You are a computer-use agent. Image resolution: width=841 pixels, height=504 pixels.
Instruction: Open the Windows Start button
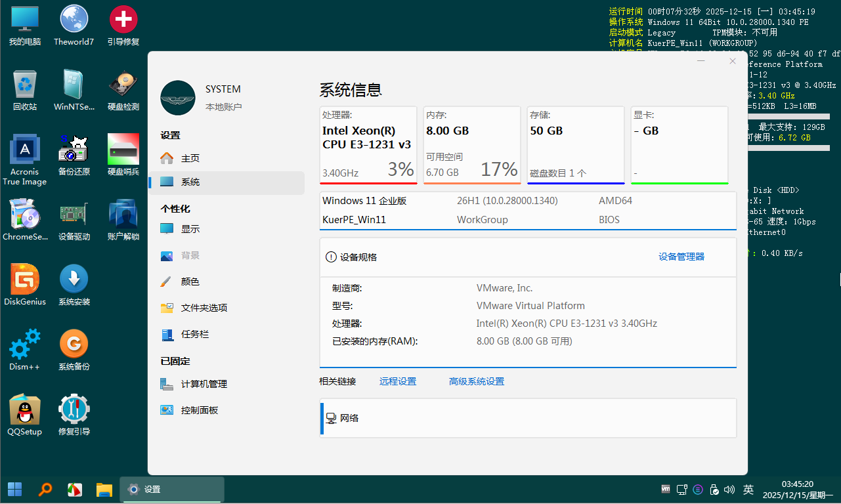click(14, 490)
